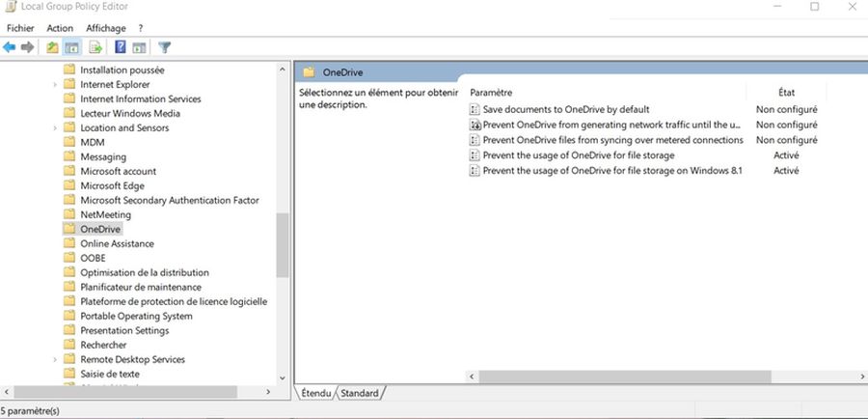This screenshot has height=419, width=868.
Task: Select Planificateur de maintenance
Action: 141,287
